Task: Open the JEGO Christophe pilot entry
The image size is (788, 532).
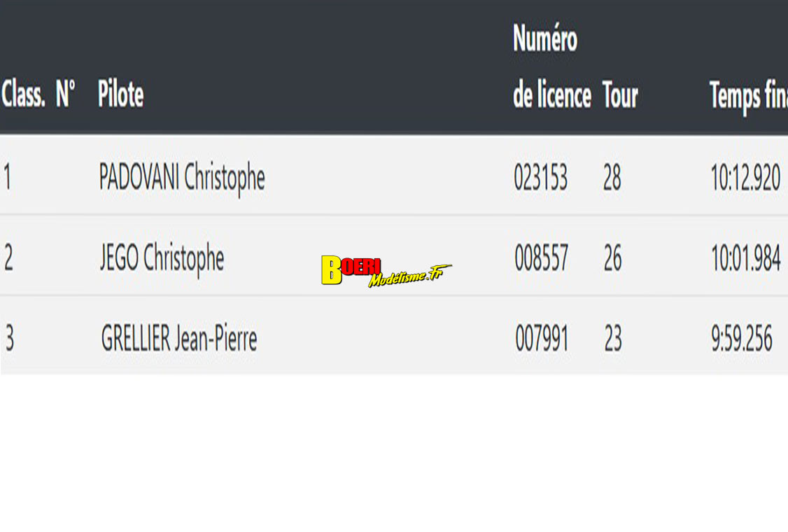Action: [x=162, y=259]
